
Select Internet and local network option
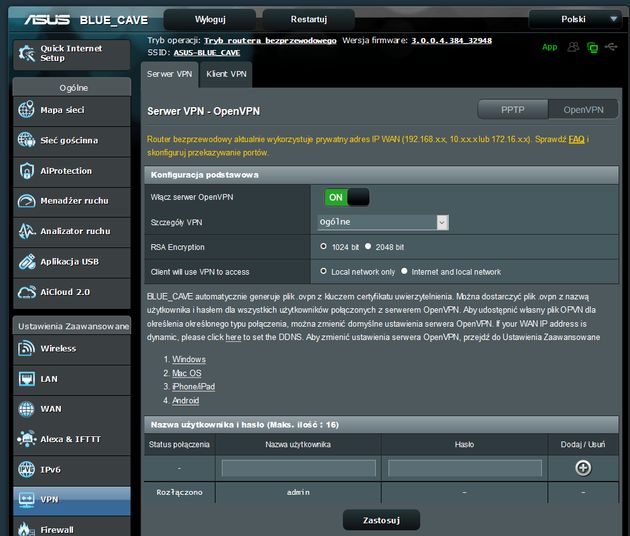coord(404,271)
